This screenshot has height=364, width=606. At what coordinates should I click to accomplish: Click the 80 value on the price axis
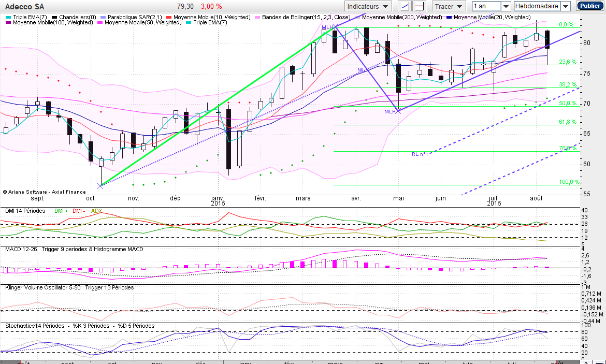[587, 43]
